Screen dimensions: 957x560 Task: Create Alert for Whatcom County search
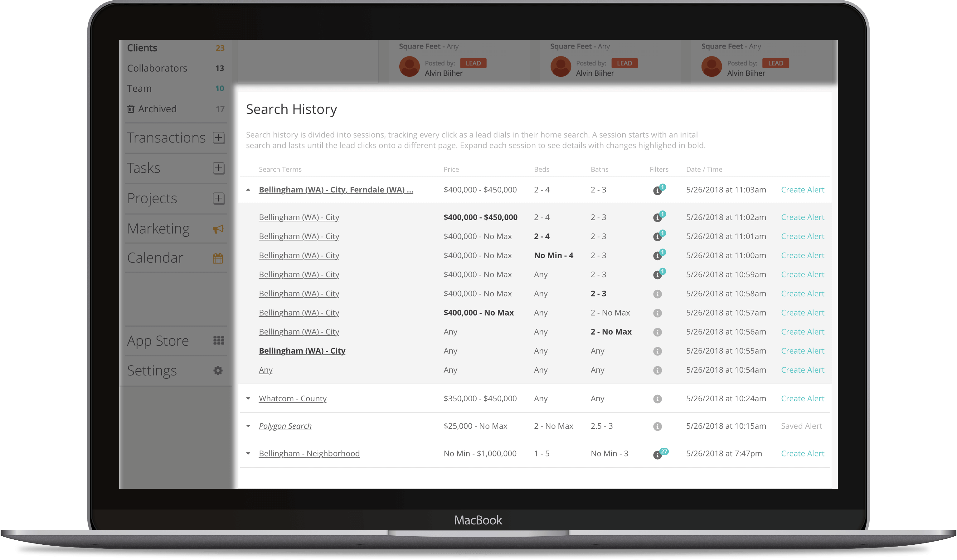point(802,399)
